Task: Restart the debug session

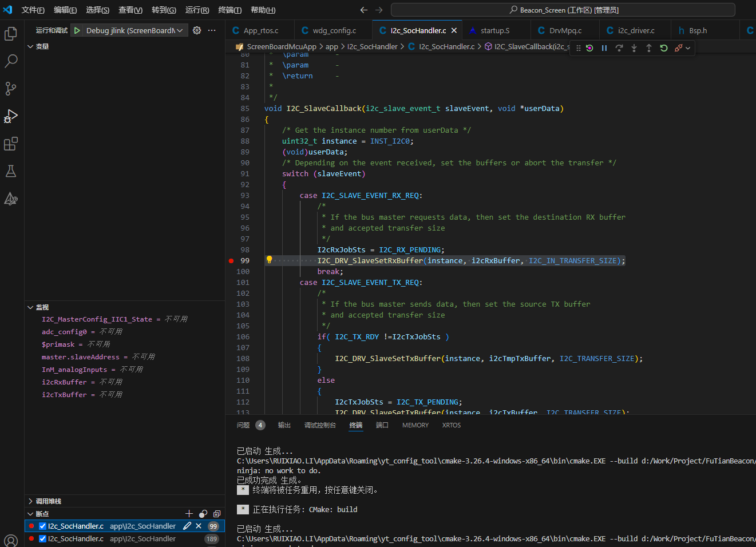Action: pos(664,48)
